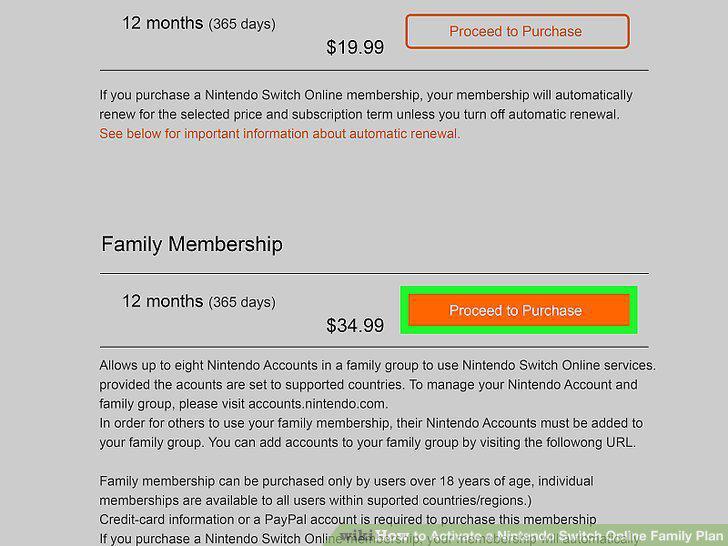Click the wikiHow logo in the watermark
This screenshot has width=728, height=546.
pyautogui.click(x=356, y=535)
